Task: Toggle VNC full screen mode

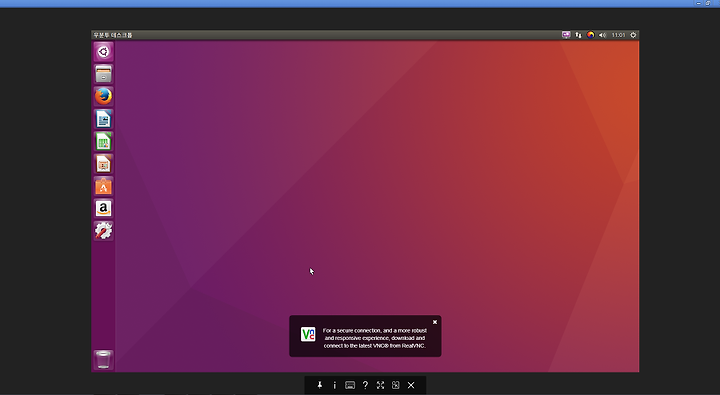Action: pyautogui.click(x=380, y=385)
